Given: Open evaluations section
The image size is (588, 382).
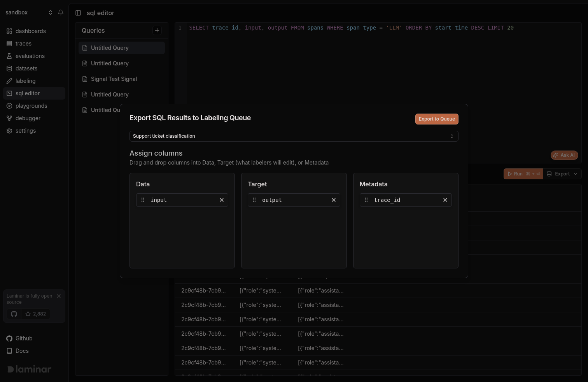Looking at the screenshot, I should [34, 56].
